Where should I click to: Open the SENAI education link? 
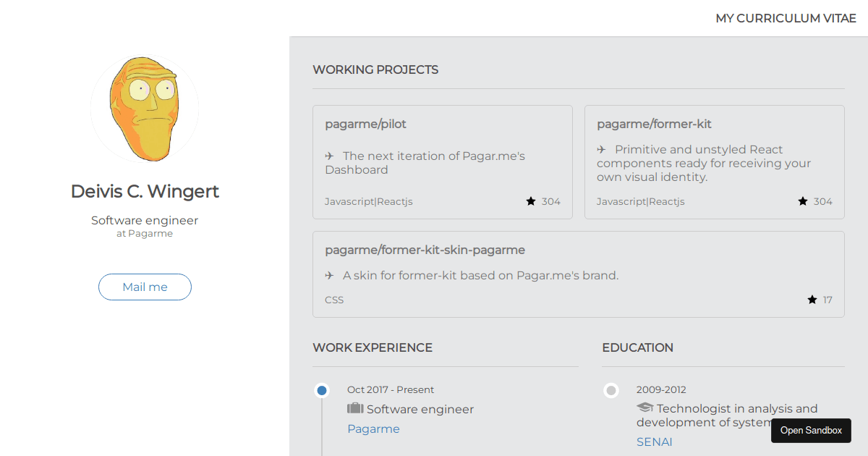coord(655,442)
